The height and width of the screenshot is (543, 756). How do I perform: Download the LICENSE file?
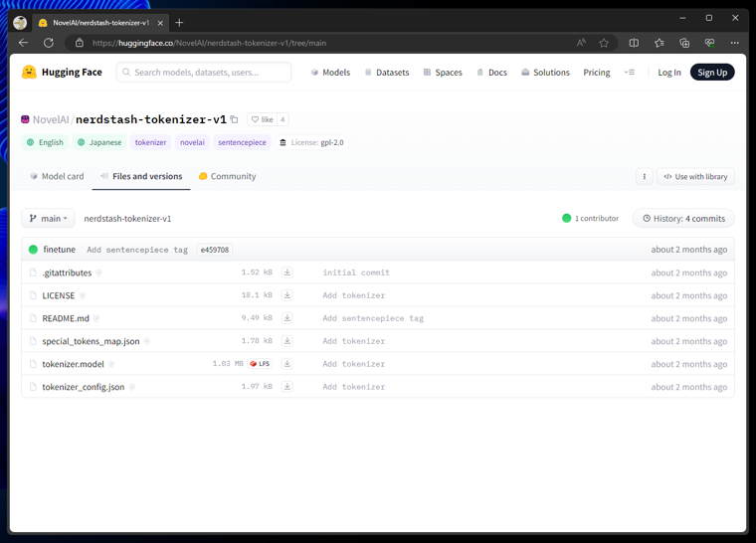tap(286, 295)
